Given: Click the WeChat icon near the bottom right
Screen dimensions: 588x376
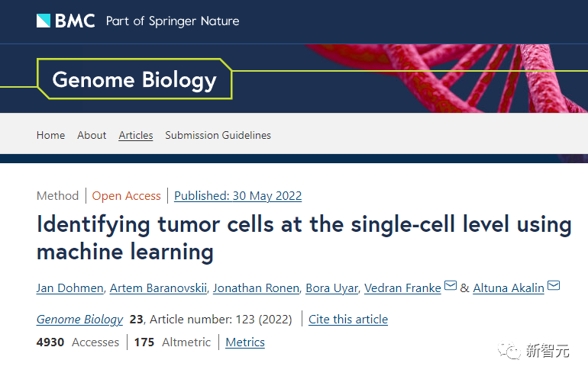Looking at the screenshot, I should point(507,350).
